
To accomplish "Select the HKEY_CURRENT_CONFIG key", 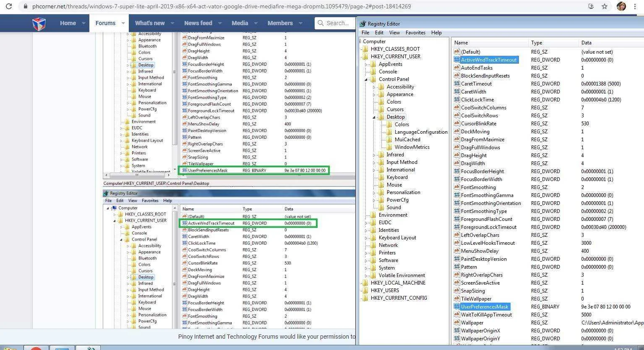I will click(x=399, y=298).
